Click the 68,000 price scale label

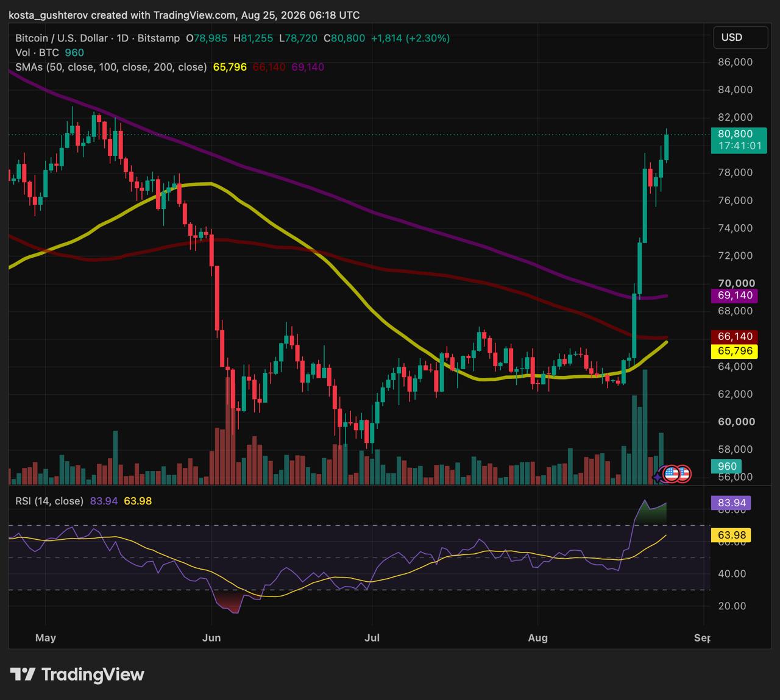coord(736,311)
